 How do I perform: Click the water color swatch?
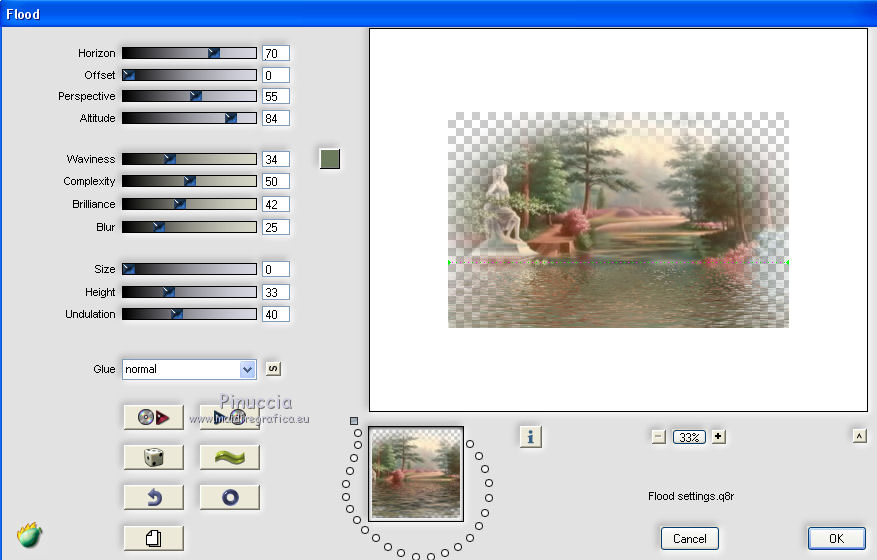click(x=329, y=159)
